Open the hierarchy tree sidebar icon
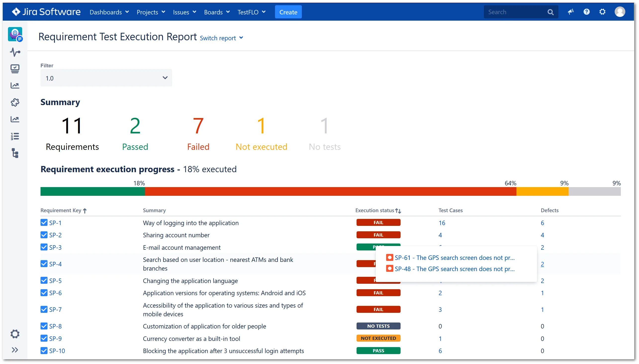639x364 pixels. coord(15,153)
